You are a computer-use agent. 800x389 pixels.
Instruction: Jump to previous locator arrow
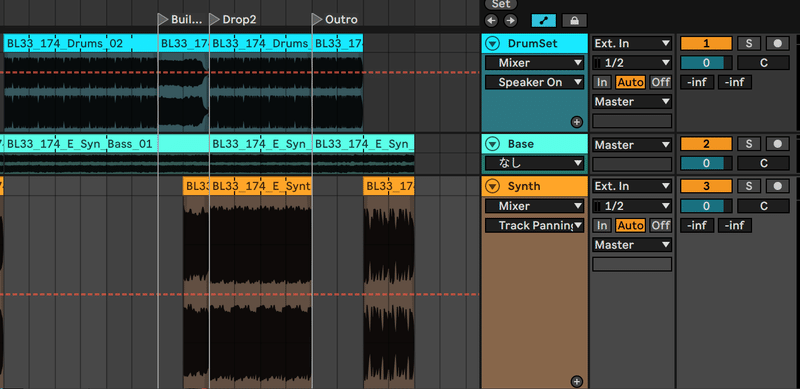click(491, 20)
